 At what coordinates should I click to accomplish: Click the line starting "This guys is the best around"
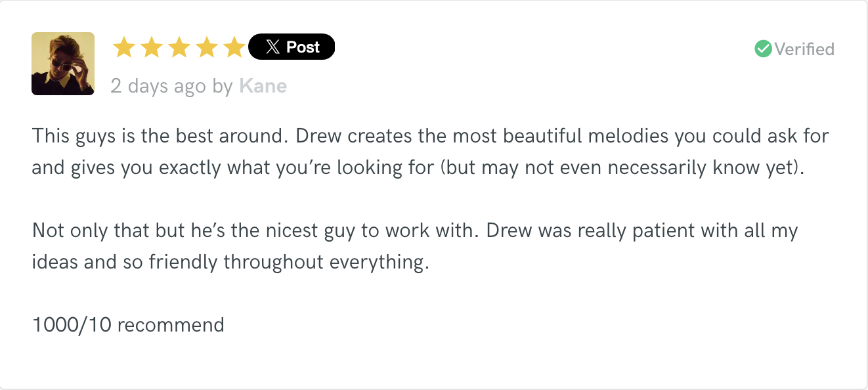coord(431,137)
